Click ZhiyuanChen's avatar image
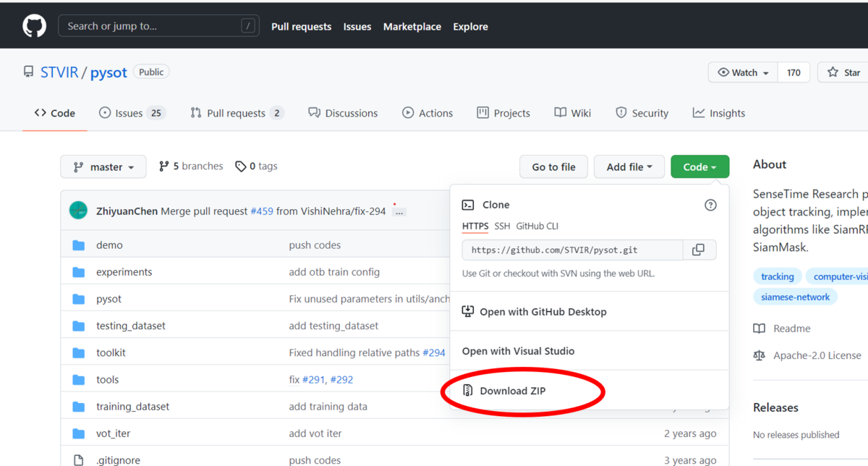Image resolution: width=868 pixels, height=466 pixels. pos(78,211)
